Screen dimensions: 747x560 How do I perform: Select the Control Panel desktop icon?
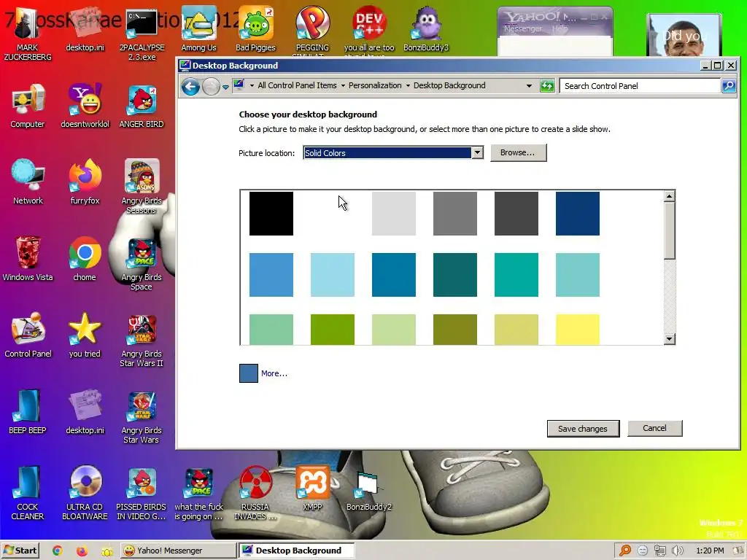coord(28,336)
